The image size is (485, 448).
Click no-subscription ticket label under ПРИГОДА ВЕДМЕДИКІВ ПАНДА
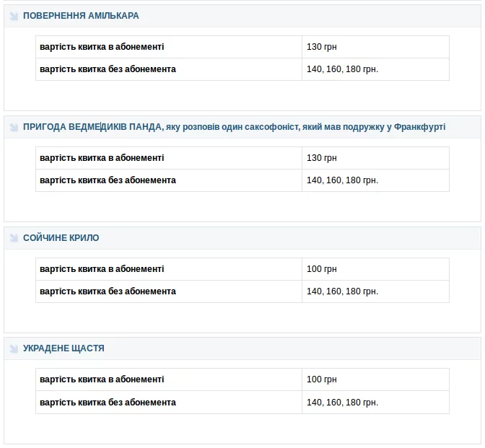(x=108, y=180)
